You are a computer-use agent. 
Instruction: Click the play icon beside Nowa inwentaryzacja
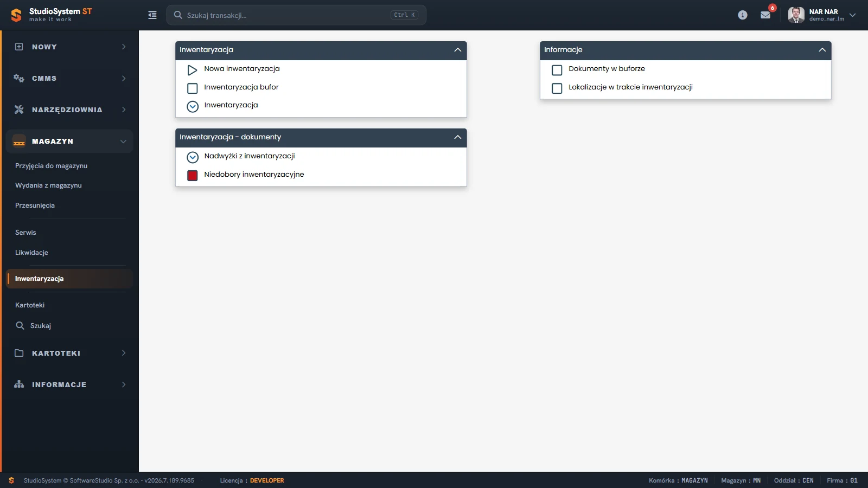pos(192,70)
